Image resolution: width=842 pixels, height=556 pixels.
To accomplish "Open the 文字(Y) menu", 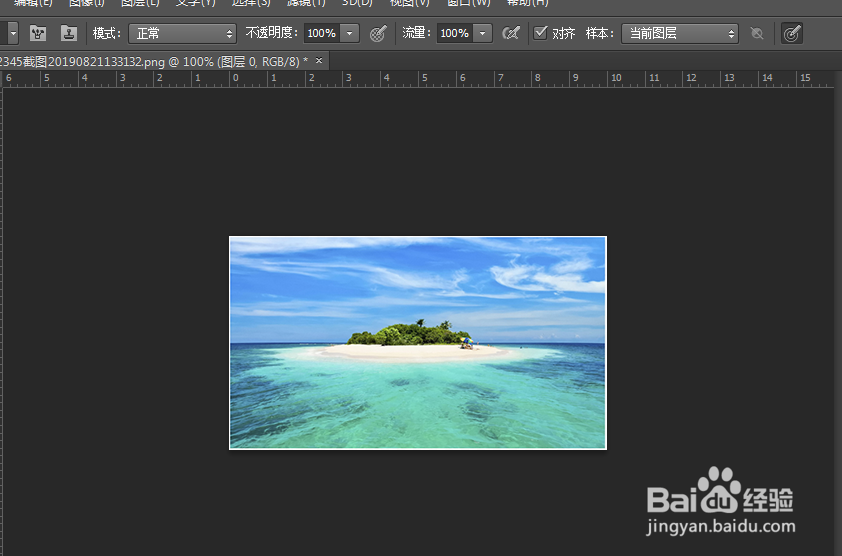I will tap(195, 3).
